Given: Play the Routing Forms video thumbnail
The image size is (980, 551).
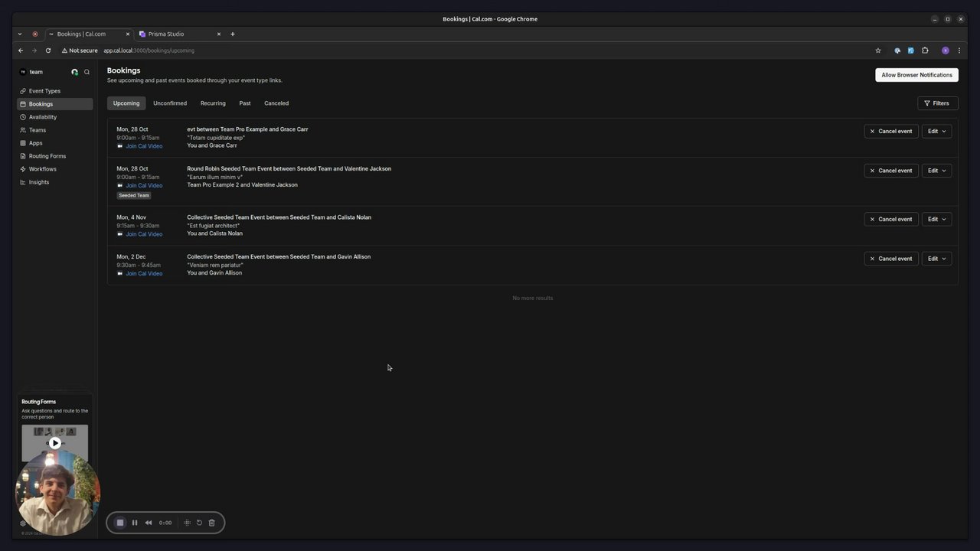Looking at the screenshot, I should click(x=55, y=442).
